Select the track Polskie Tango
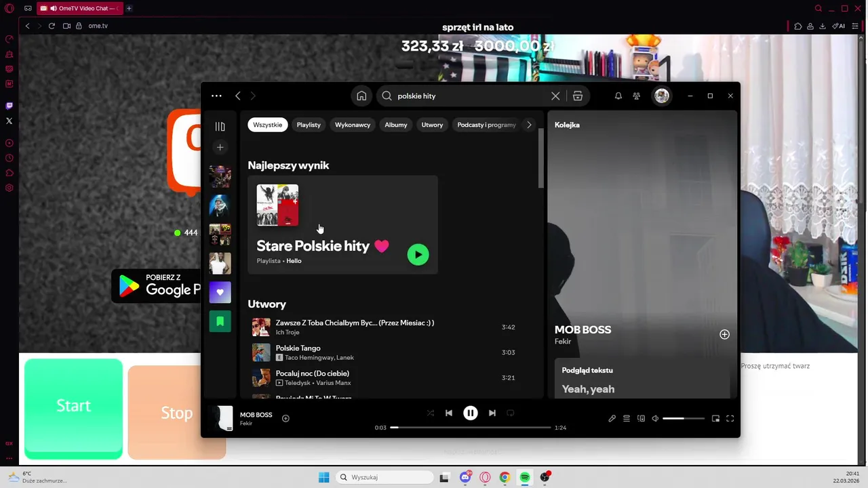868x488 pixels. point(298,348)
